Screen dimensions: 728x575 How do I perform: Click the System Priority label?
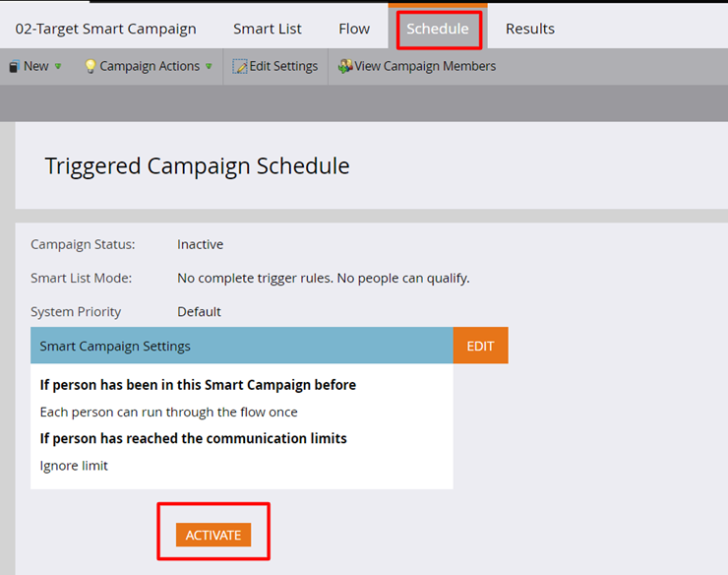coord(76,311)
